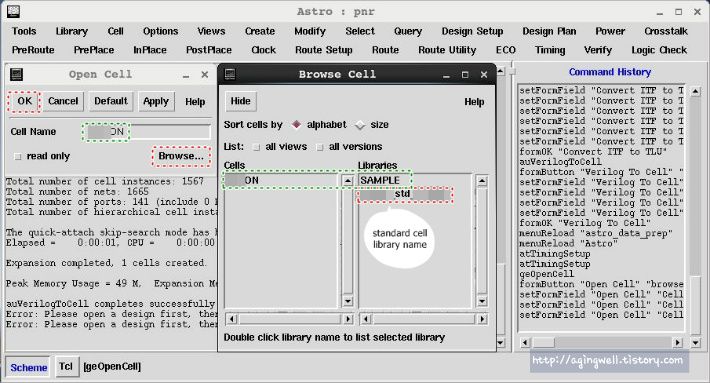
Task: Open the Browse Cell dialog window menu icon
Action: tap(230, 74)
